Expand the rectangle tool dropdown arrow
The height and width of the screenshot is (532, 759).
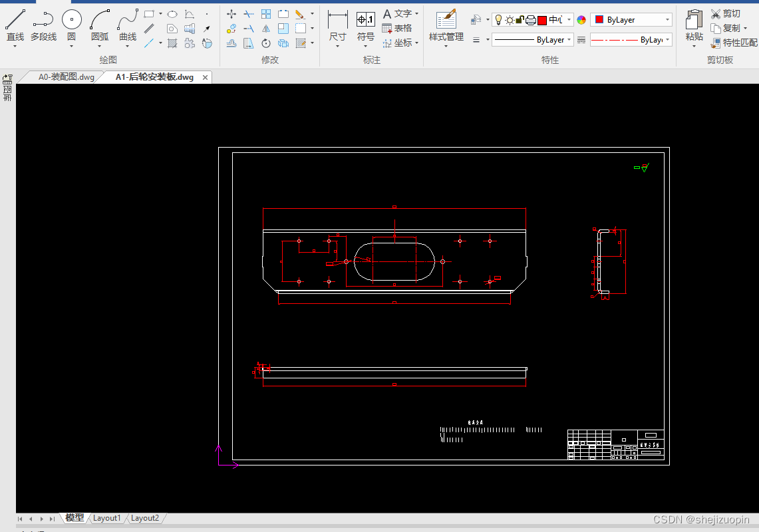161,14
